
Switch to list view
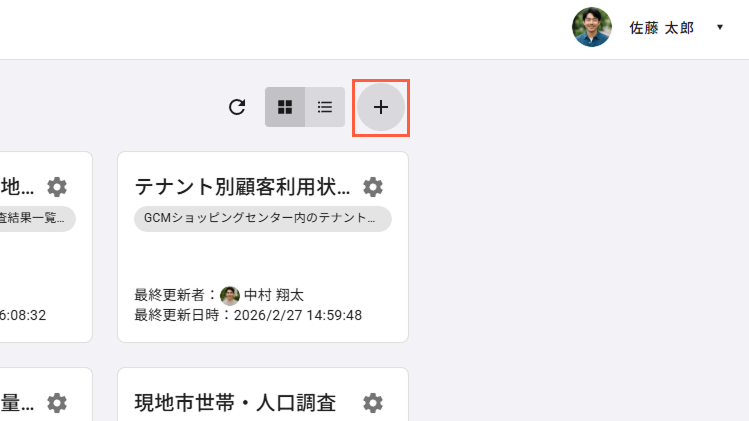(x=325, y=107)
